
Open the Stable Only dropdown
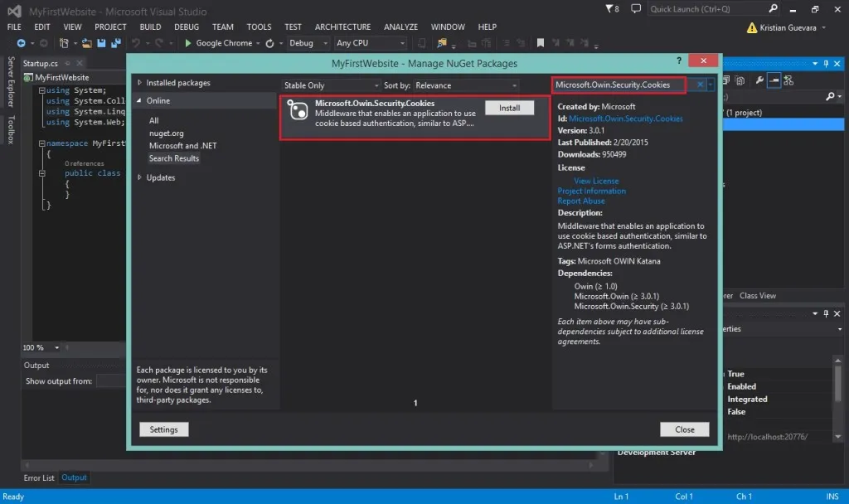(x=331, y=85)
